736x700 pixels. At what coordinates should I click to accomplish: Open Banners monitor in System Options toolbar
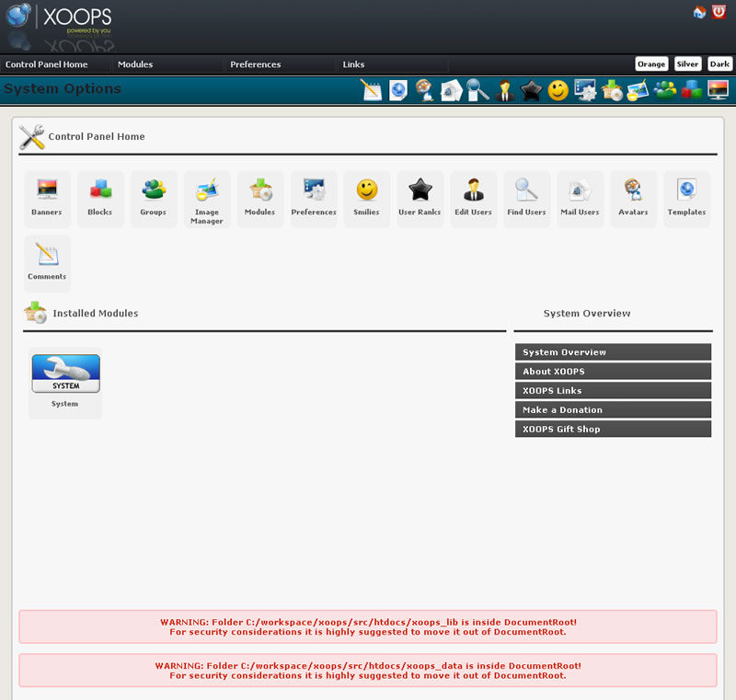click(x=719, y=90)
